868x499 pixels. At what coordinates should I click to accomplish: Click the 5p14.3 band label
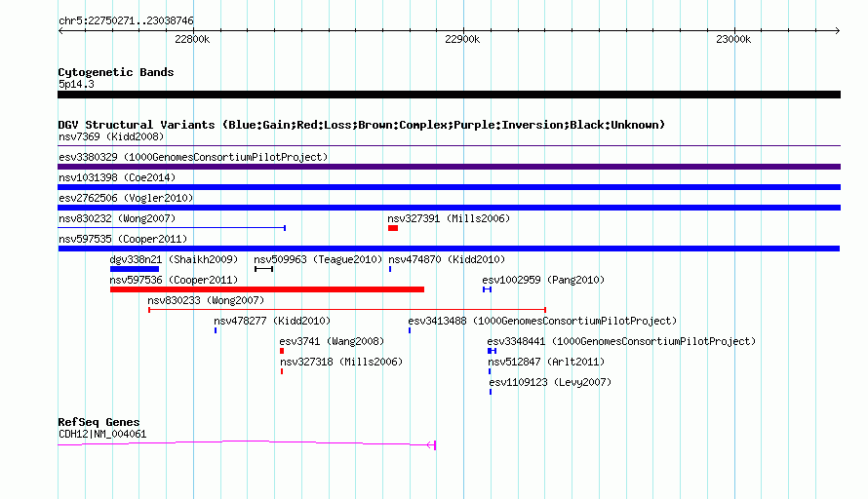click(x=76, y=84)
